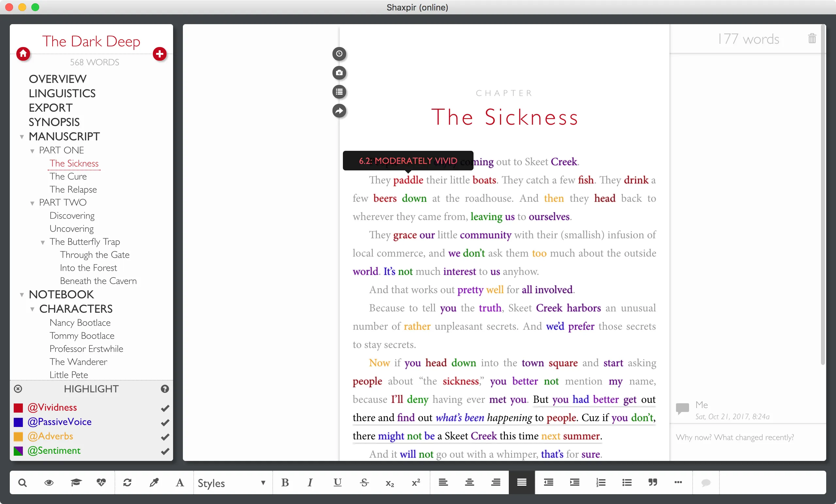Image resolution: width=836 pixels, height=504 pixels.
Task: Click the camera snapshot icon
Action: (339, 72)
